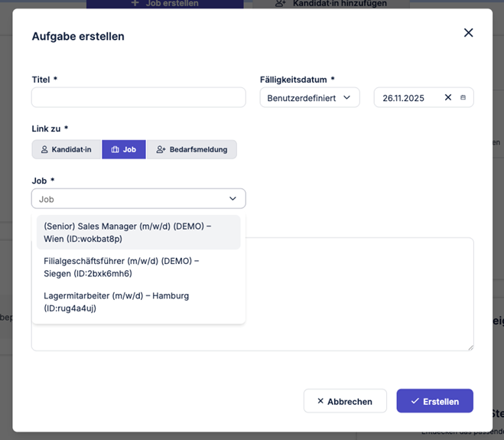This screenshot has height=440, width=504.
Task: Open the Benutzerdefiniert due date dropdown
Action: (309, 98)
